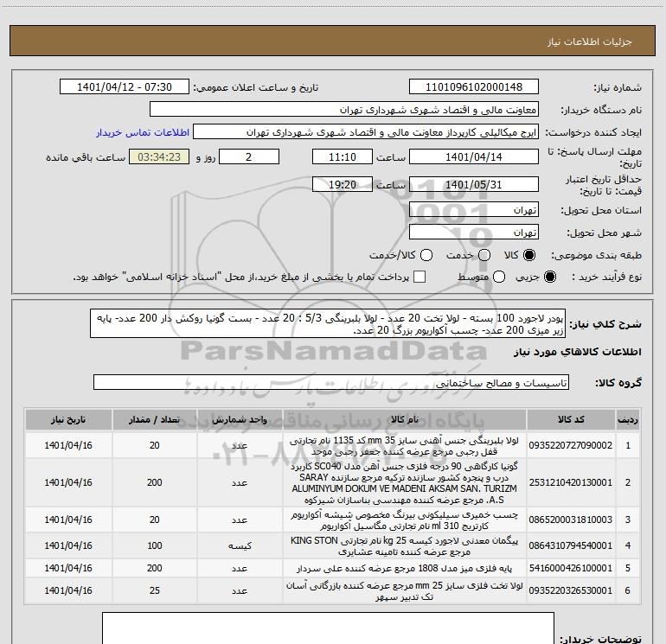Click product code 5416000426100001
The image size is (666, 644).
tap(571, 568)
